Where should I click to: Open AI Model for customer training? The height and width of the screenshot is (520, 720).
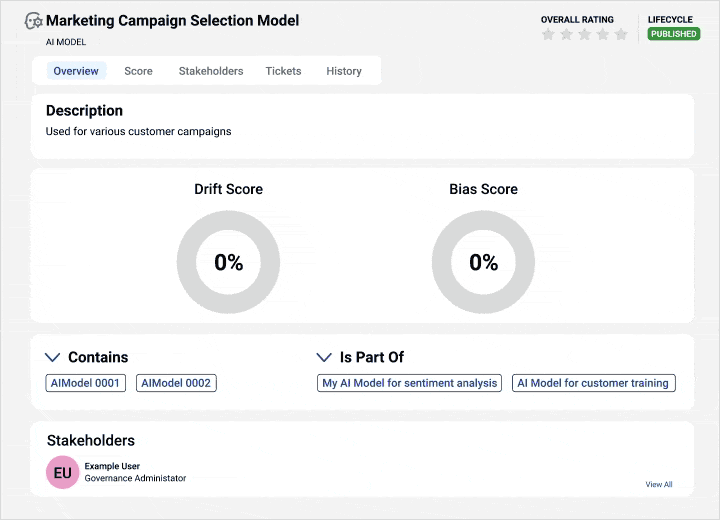594,383
